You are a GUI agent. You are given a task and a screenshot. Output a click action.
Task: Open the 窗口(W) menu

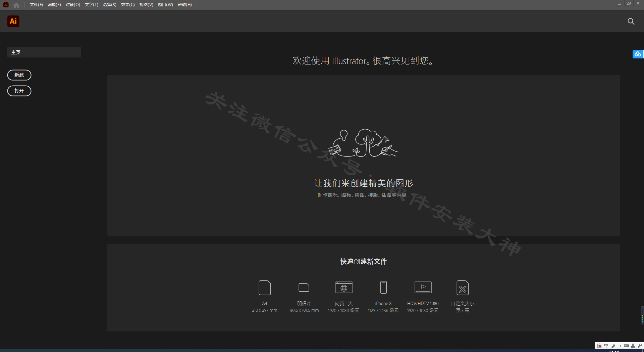point(165,5)
